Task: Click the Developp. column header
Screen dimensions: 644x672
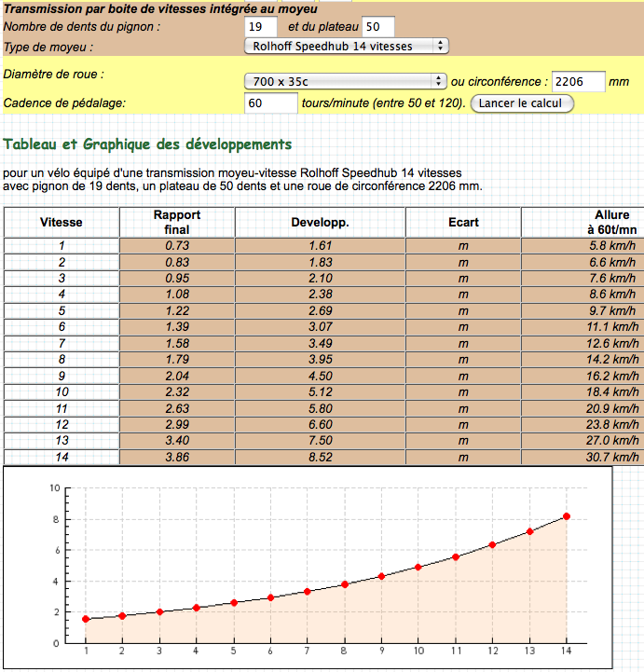Action: tap(320, 222)
